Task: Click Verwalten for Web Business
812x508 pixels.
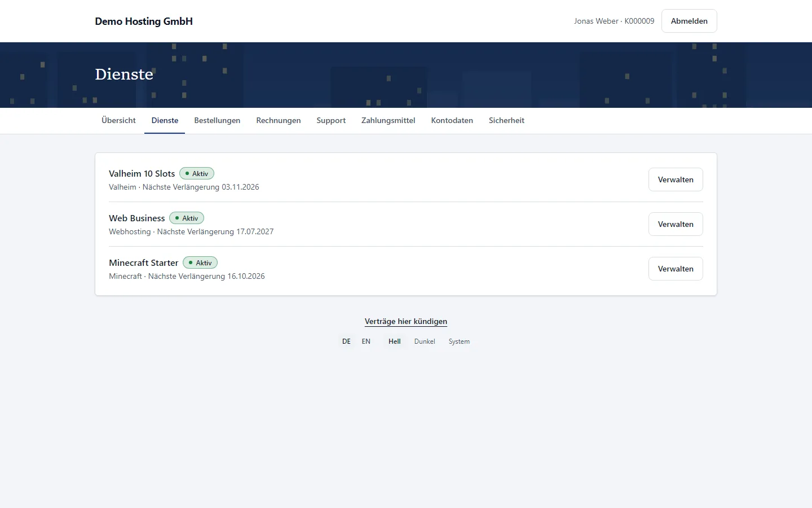Action: point(676,224)
